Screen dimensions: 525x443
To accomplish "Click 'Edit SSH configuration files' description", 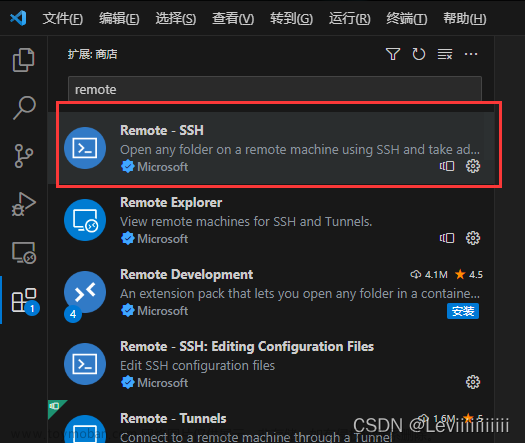I will pos(198,365).
